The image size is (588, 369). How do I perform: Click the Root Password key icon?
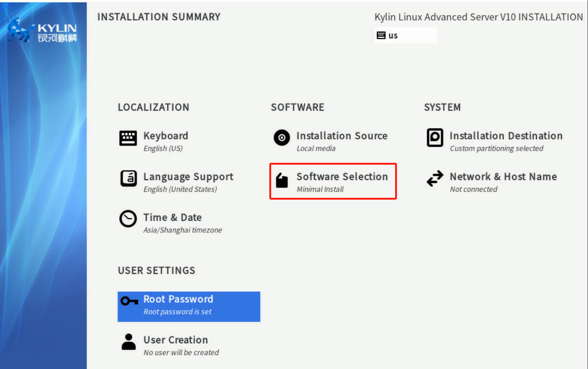[x=129, y=301]
